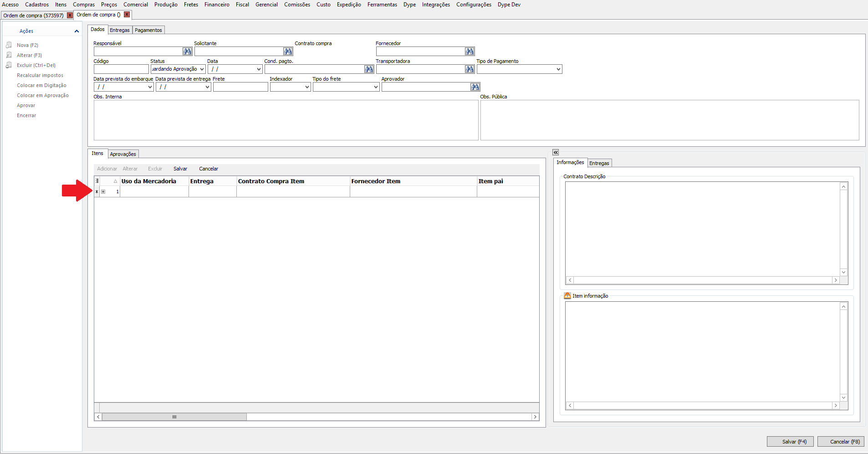Open Aprovador search binoculars icon
The width and height of the screenshot is (868, 454).
click(475, 87)
